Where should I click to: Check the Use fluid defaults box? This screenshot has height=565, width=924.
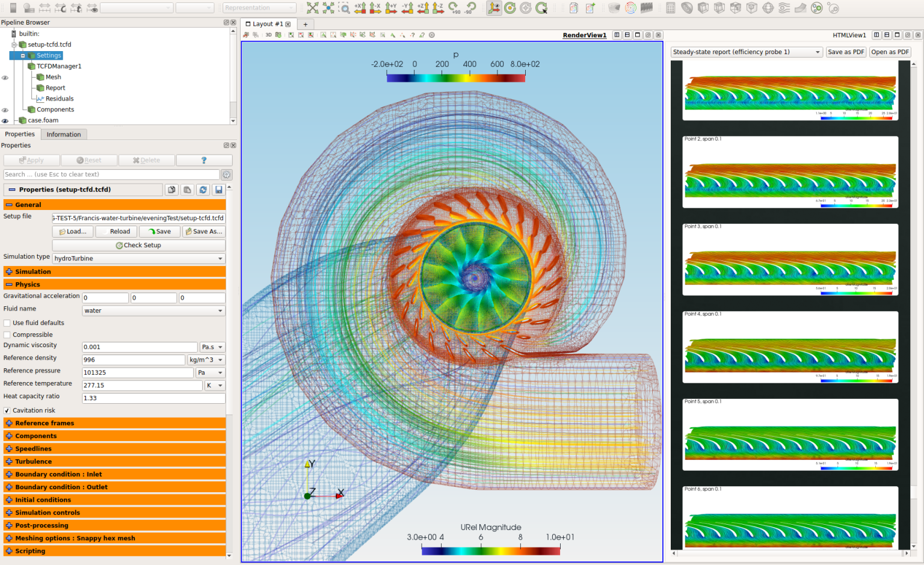[6, 323]
